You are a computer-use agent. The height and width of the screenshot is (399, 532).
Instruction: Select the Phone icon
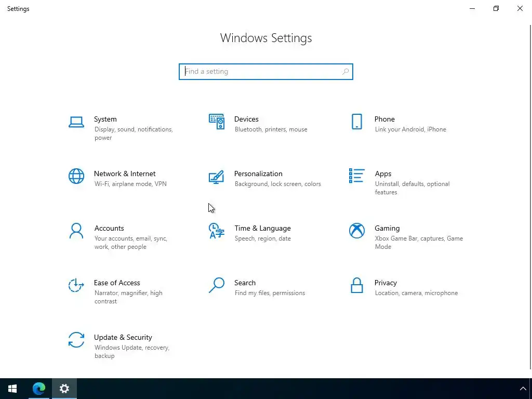356,122
